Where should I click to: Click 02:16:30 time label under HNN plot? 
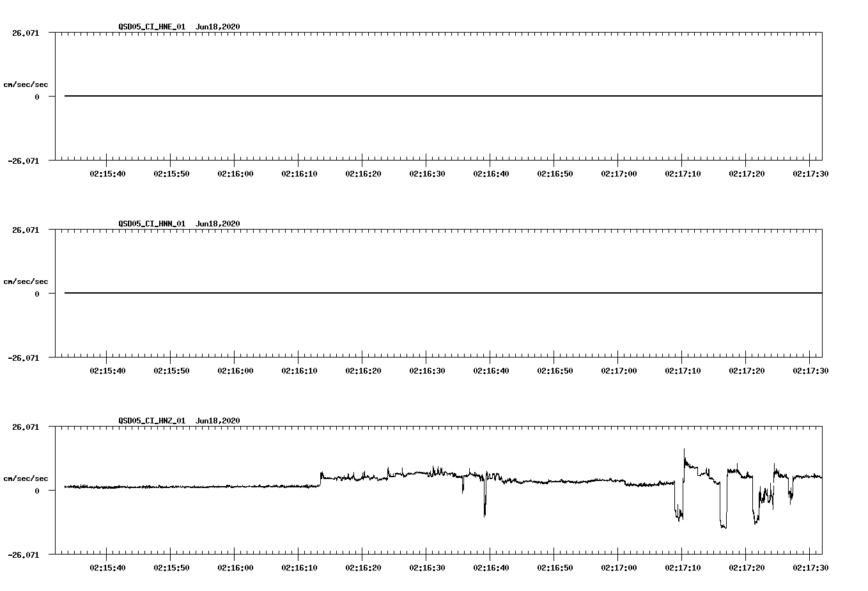coord(427,371)
